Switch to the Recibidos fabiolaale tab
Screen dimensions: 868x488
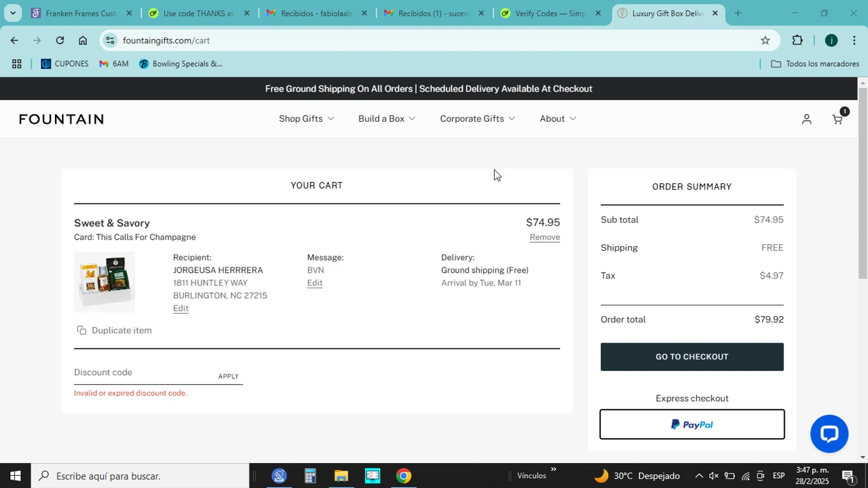[315, 13]
